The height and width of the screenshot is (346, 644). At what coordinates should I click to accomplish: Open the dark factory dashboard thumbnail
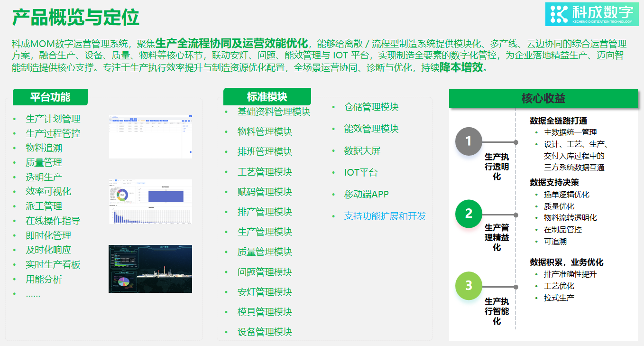tap(150, 269)
